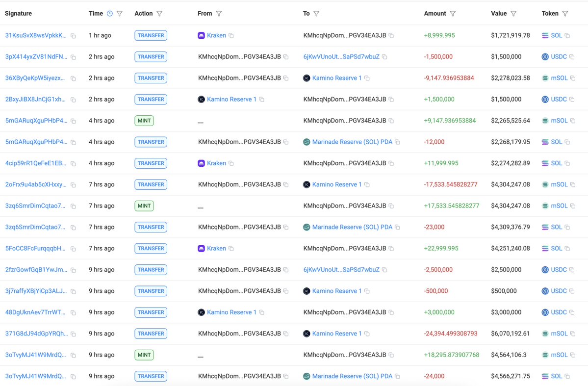Open transaction 31KsuSvX8wsVpkkK
588x386 pixels.
36,36
